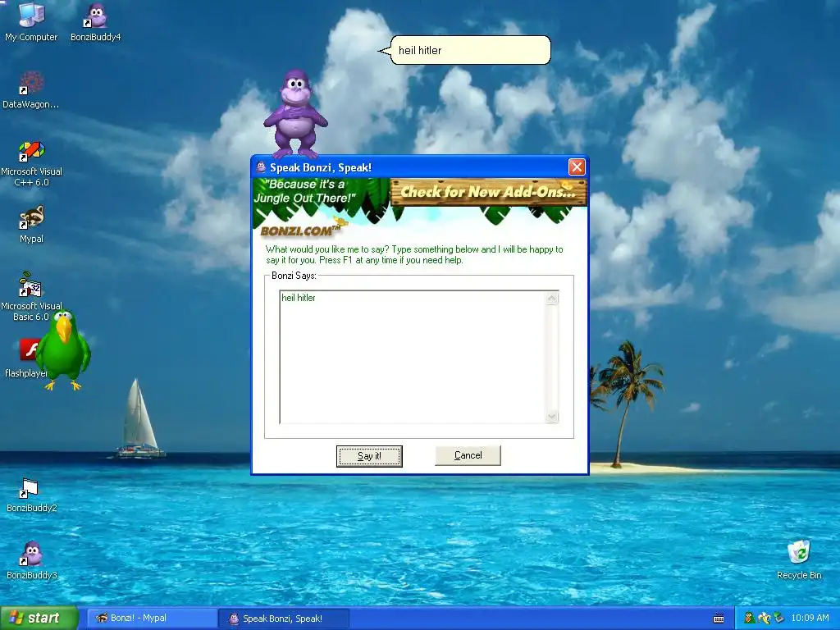
Task: Click the Because it's a Jungle Out There slogan
Action: pos(305,191)
